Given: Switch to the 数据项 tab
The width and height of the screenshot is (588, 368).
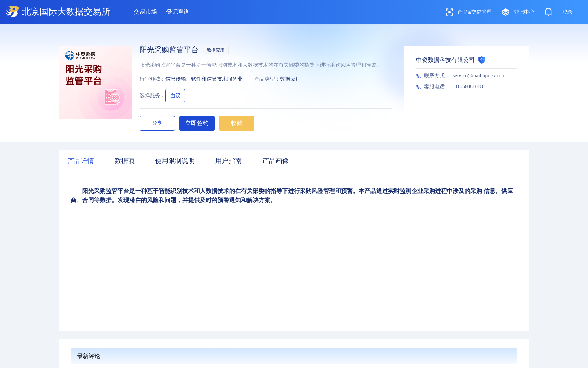Looking at the screenshot, I should (x=125, y=161).
